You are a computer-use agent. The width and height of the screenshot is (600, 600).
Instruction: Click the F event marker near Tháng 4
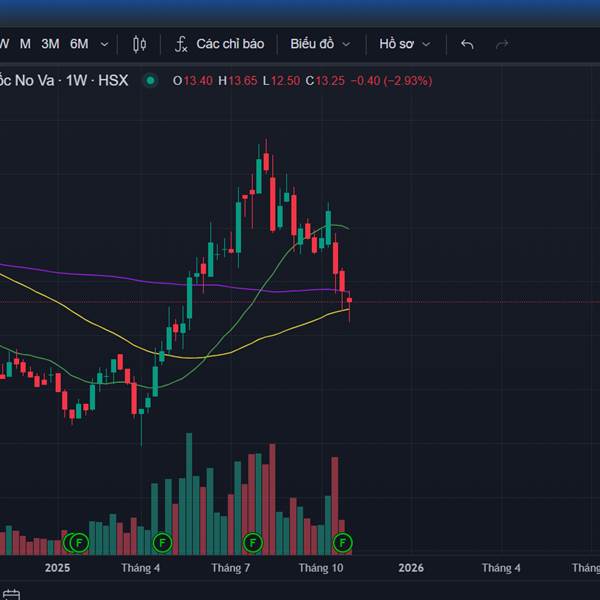tap(163, 543)
